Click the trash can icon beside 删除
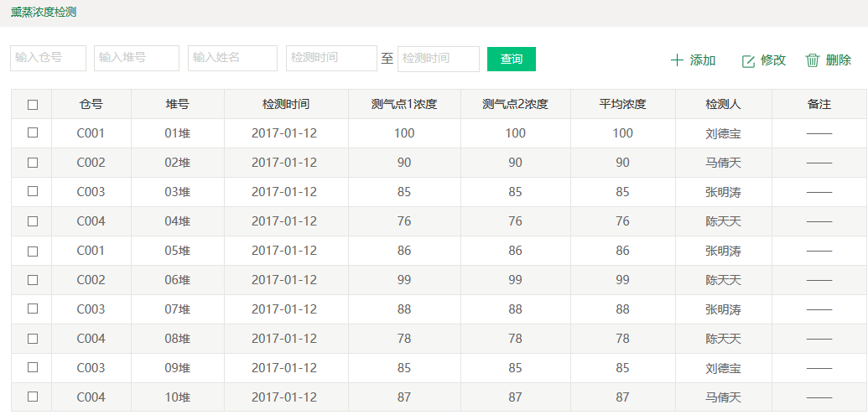The height and width of the screenshot is (415, 868). tap(812, 60)
